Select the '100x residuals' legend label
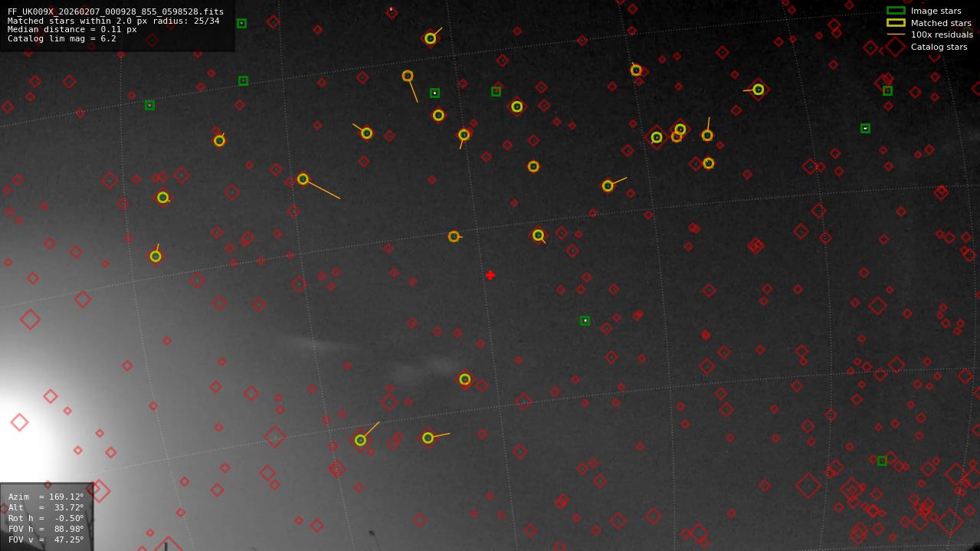 click(942, 34)
